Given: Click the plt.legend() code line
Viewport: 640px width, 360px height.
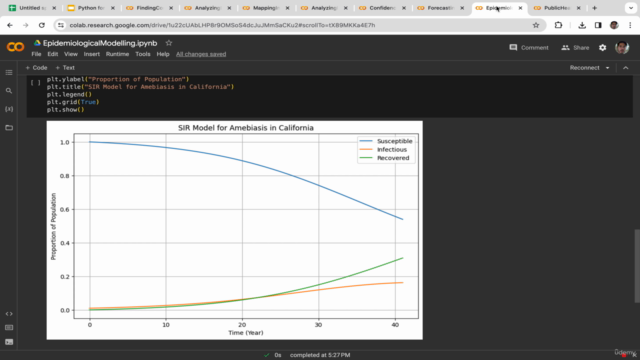Looking at the screenshot, I should (x=69, y=94).
